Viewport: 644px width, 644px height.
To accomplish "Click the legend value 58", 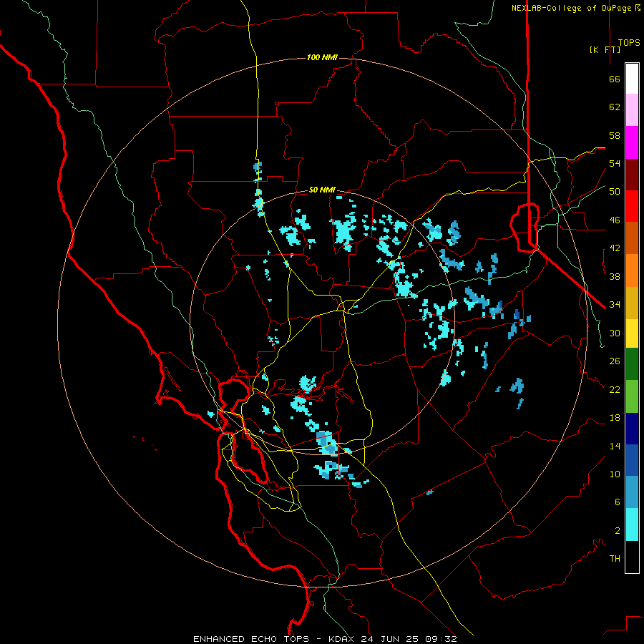I will pos(615,135).
